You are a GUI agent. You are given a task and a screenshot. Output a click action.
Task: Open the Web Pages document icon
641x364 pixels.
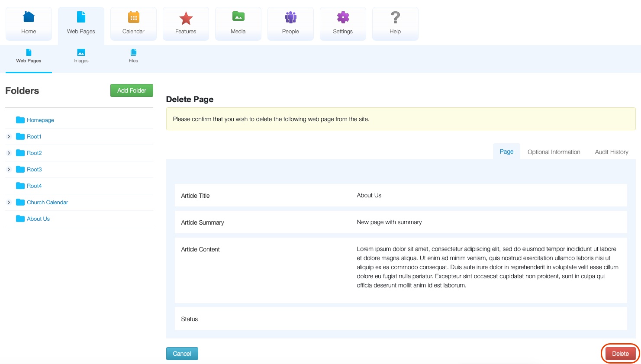click(x=81, y=17)
